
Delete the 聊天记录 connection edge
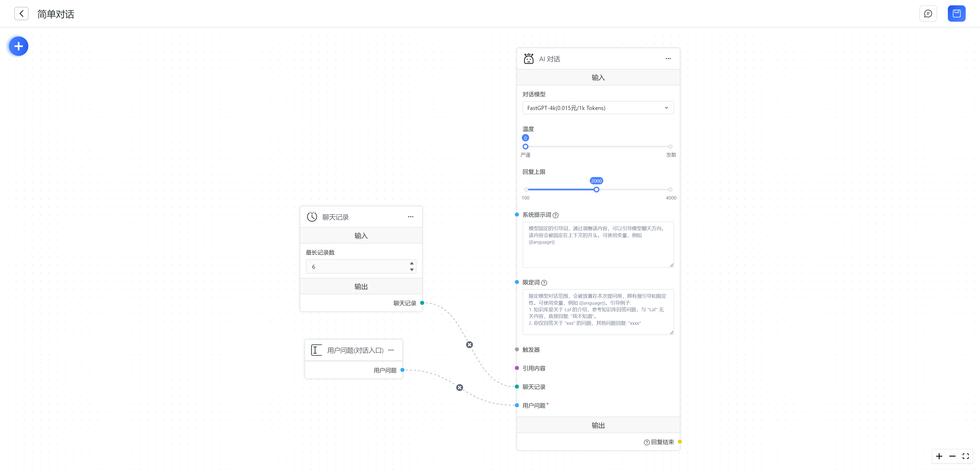coord(470,345)
